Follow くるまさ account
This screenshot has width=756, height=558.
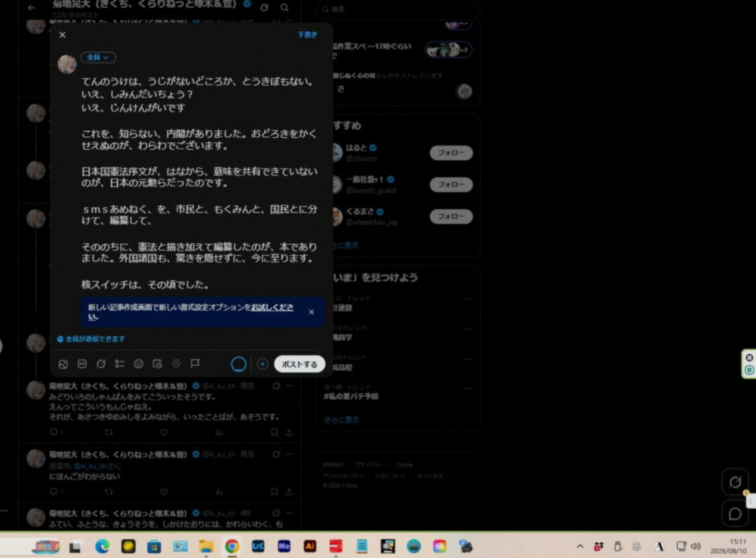(451, 216)
